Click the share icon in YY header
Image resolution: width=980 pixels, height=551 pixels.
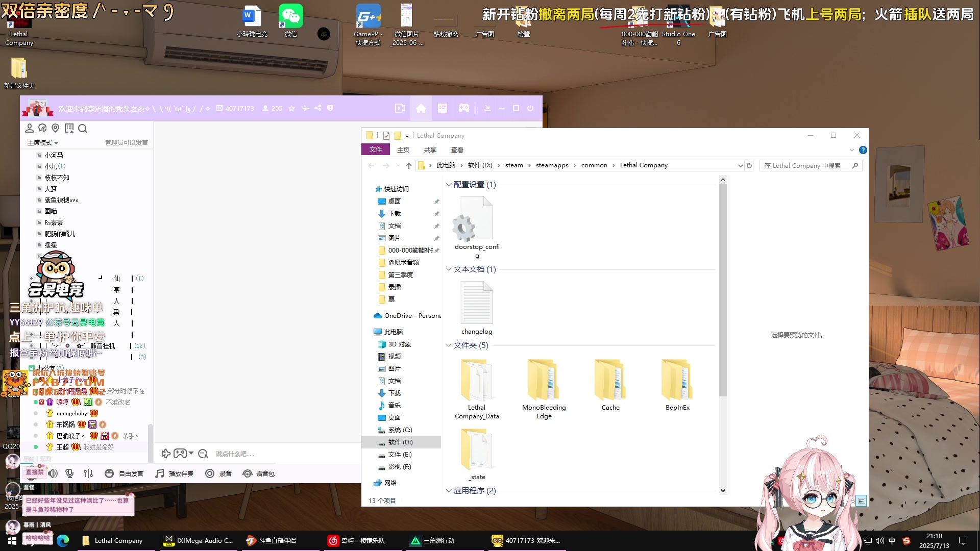click(318, 108)
